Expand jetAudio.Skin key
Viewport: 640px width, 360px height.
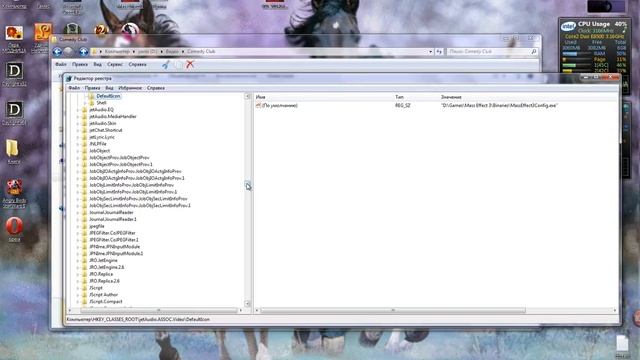pyautogui.click(x=78, y=123)
